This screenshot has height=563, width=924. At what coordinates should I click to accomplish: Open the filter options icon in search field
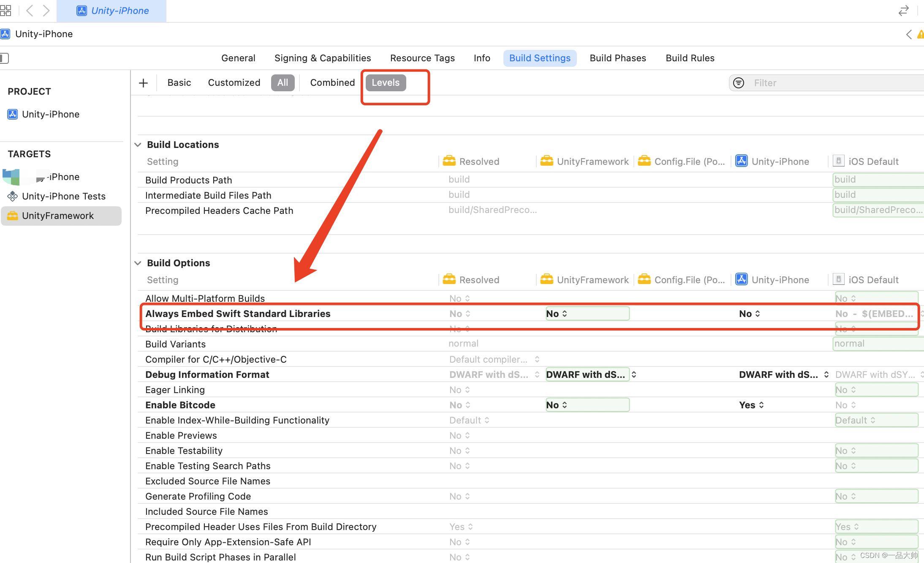click(739, 83)
